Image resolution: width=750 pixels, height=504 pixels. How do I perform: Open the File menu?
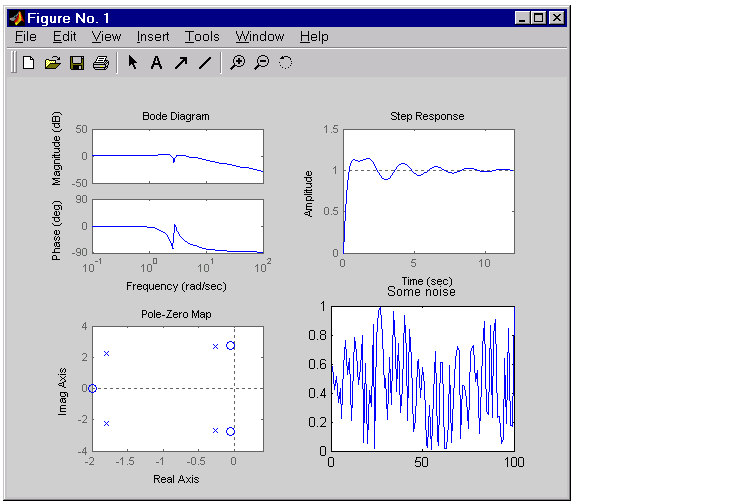[x=26, y=37]
